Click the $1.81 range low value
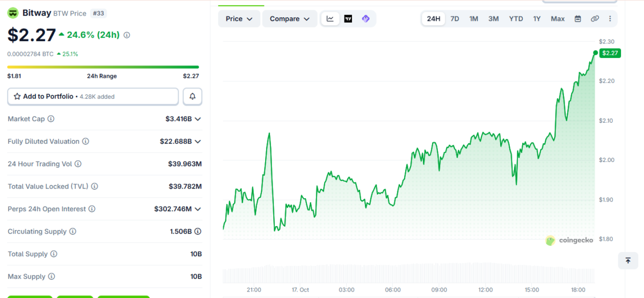Image resolution: width=644 pixels, height=298 pixels. click(x=14, y=76)
